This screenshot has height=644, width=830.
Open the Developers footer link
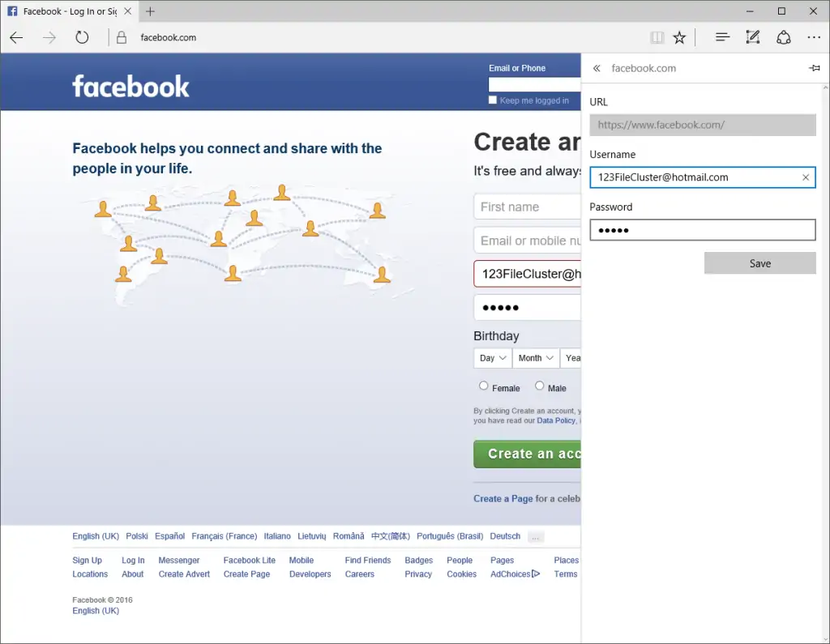(x=310, y=574)
